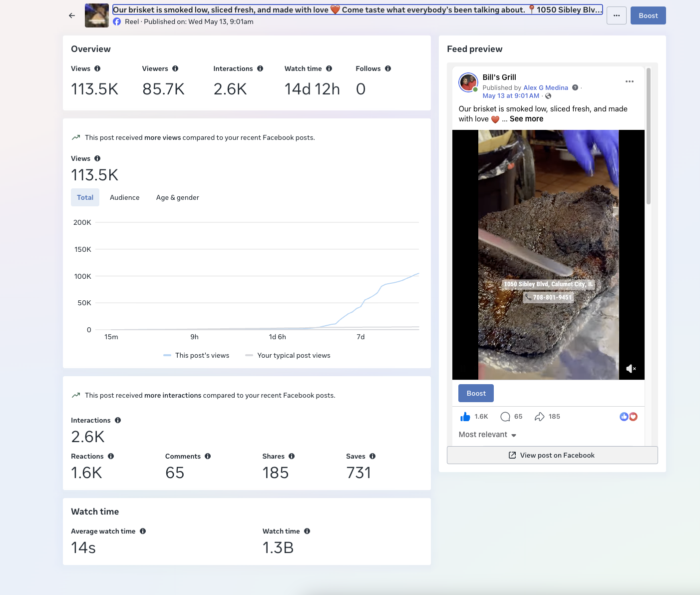Go back using the left arrow icon

click(x=72, y=15)
